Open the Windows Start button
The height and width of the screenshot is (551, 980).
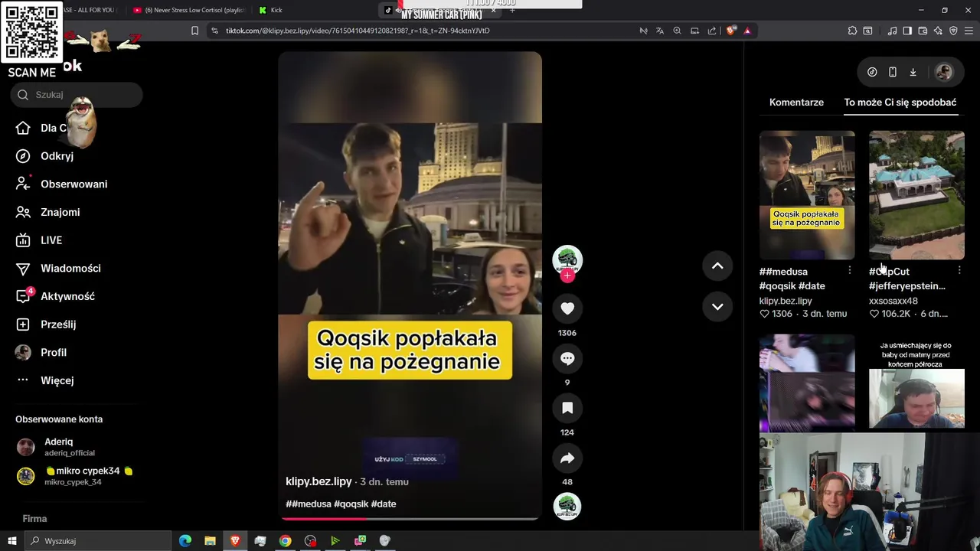(11, 541)
